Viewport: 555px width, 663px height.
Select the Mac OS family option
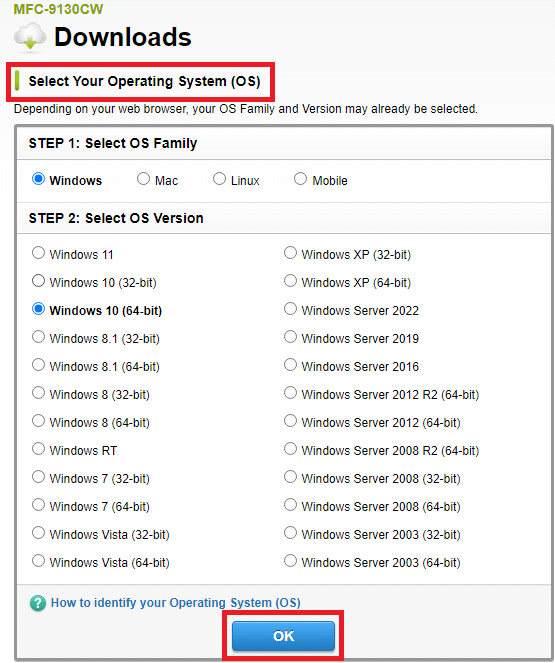[x=143, y=179]
